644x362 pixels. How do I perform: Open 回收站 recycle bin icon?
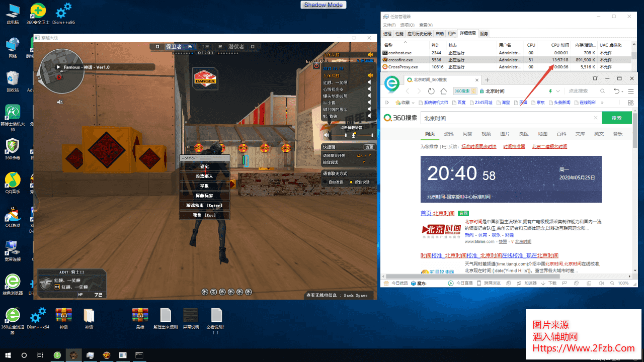(13, 81)
